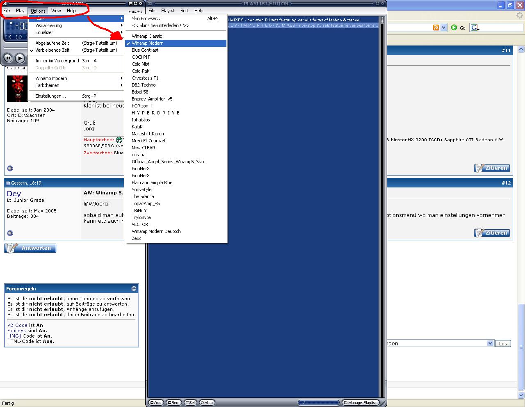Screen dimensions: 525x420
Task: Click the Manage Playlist button
Action: pos(360,403)
